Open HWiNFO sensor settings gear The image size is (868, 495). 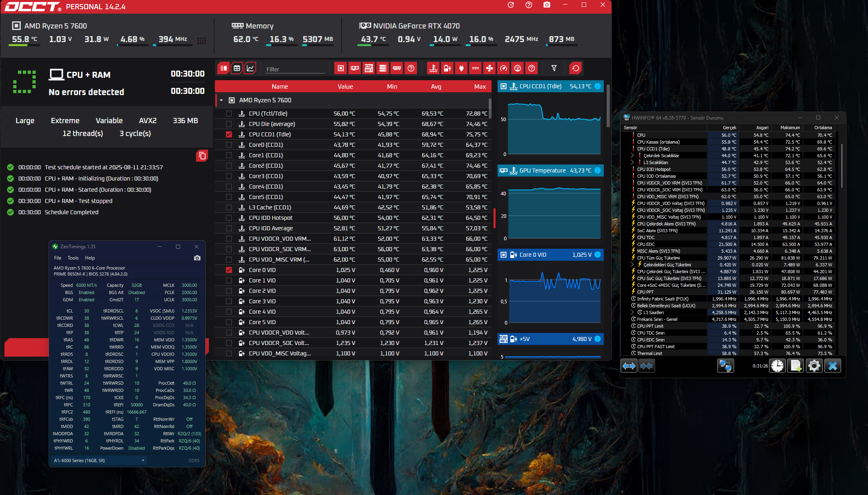point(814,366)
